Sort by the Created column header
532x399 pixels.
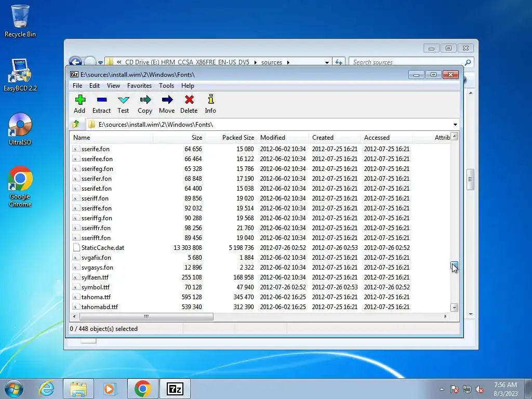(x=335, y=137)
